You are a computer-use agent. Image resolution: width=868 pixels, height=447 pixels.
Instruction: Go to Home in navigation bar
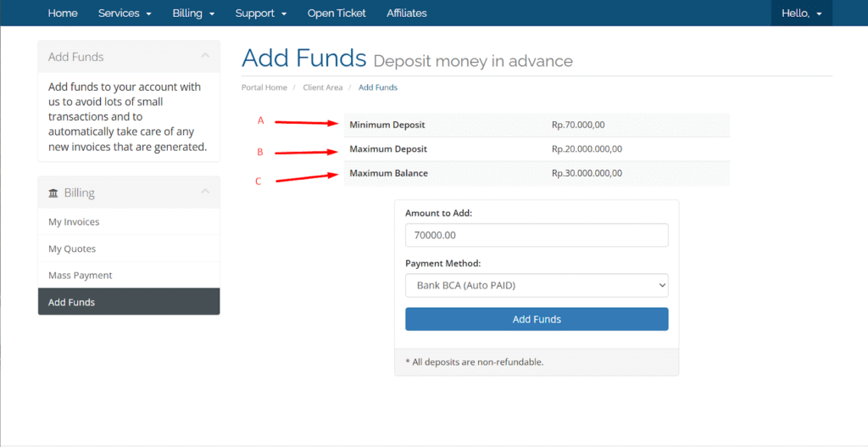(63, 14)
